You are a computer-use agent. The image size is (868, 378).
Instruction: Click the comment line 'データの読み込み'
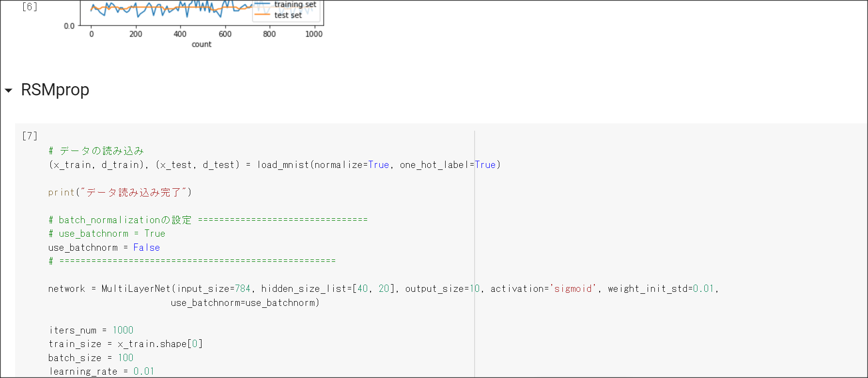[96, 151]
